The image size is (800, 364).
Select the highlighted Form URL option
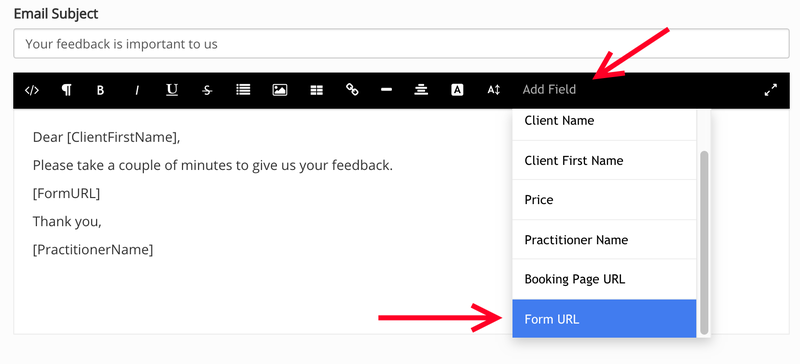point(604,319)
